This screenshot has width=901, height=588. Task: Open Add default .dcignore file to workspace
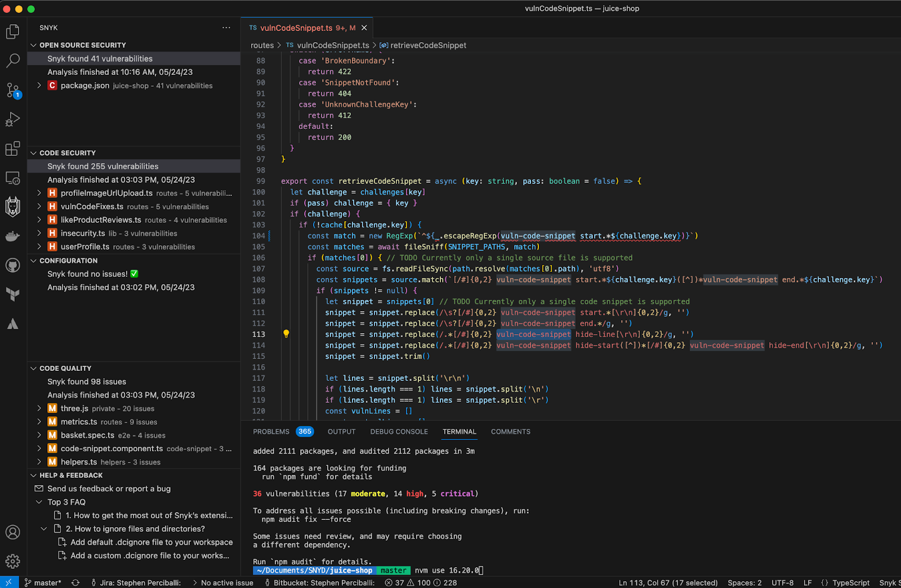pos(151,542)
